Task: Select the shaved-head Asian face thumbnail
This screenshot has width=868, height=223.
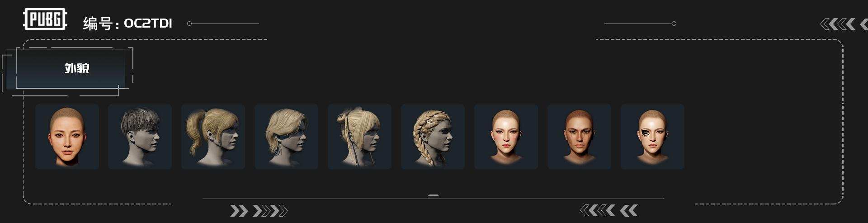Action: (67, 137)
